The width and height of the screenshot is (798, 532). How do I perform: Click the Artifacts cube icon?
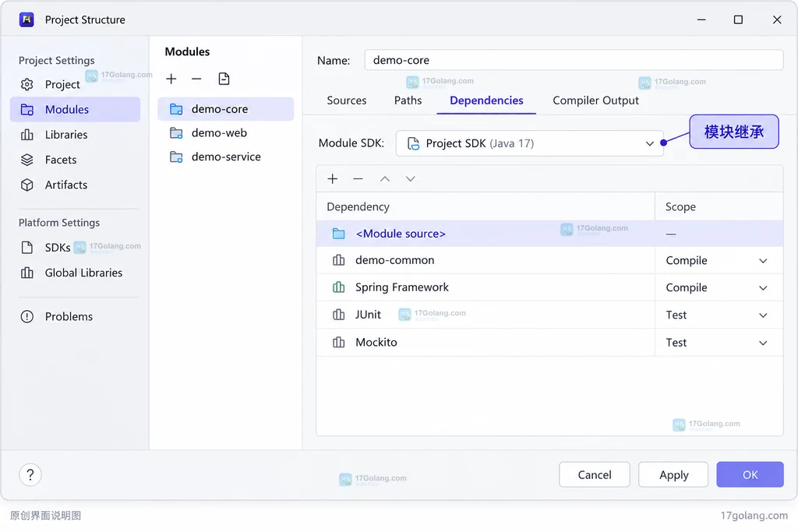click(x=27, y=185)
